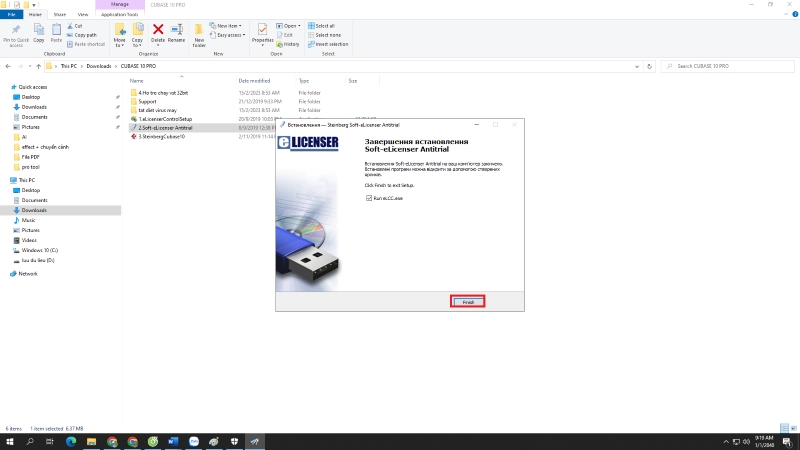Click Invert selection in ribbon
This screenshot has height=450, width=800.
coord(328,44)
